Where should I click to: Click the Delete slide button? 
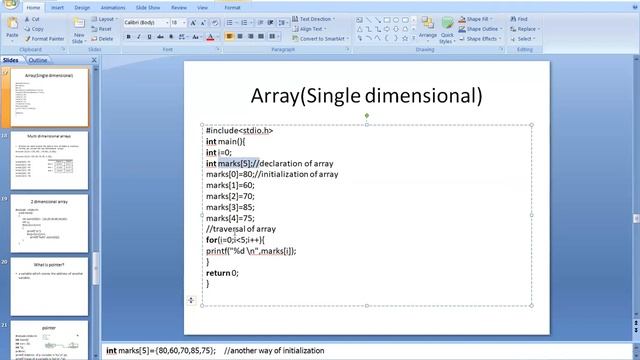click(102, 39)
